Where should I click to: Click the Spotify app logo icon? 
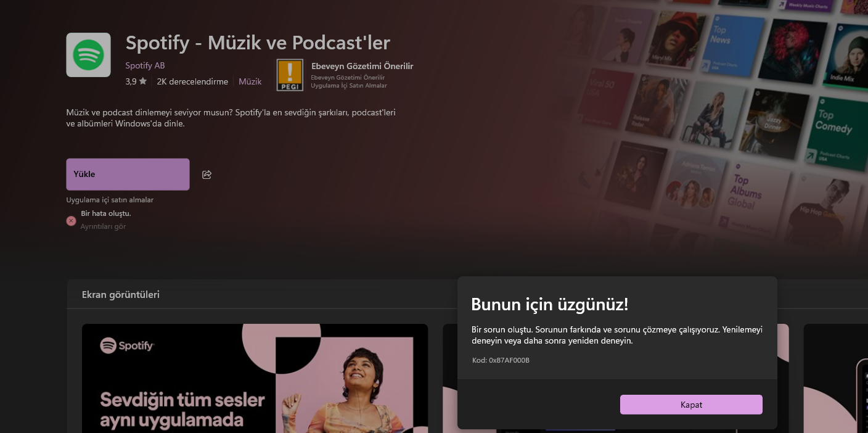[x=88, y=55]
